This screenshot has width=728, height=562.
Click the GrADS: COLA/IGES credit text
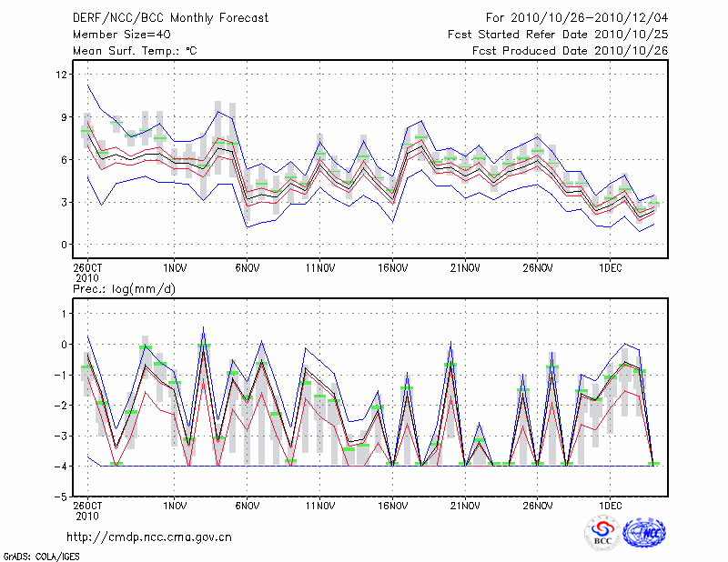coord(42,555)
